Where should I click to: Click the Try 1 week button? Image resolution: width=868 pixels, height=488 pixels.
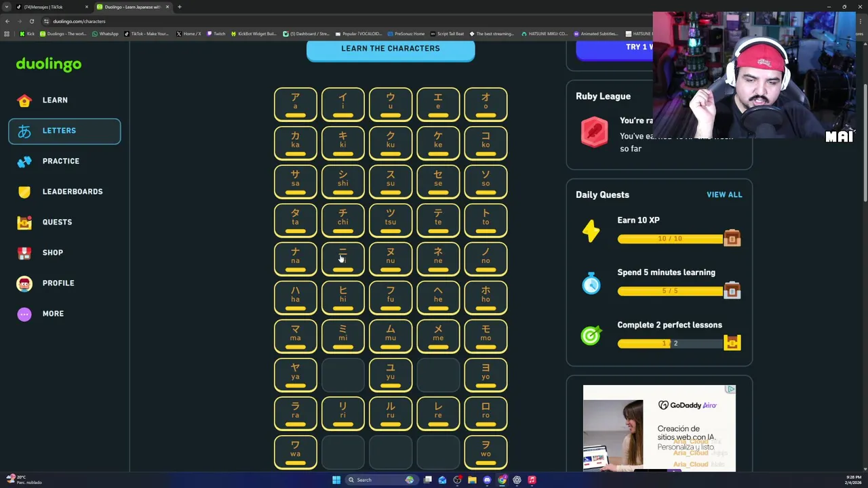click(614, 49)
